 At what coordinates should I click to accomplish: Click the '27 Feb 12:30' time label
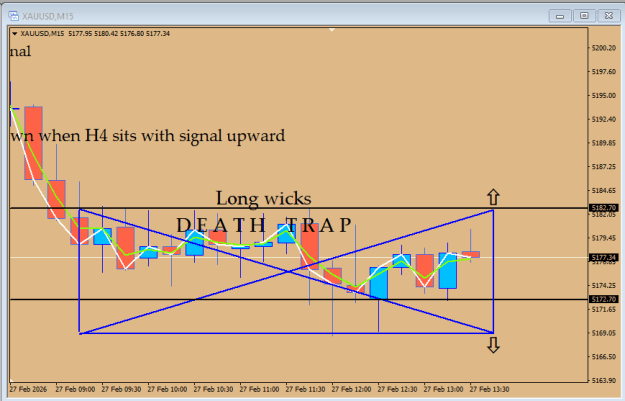(397, 389)
